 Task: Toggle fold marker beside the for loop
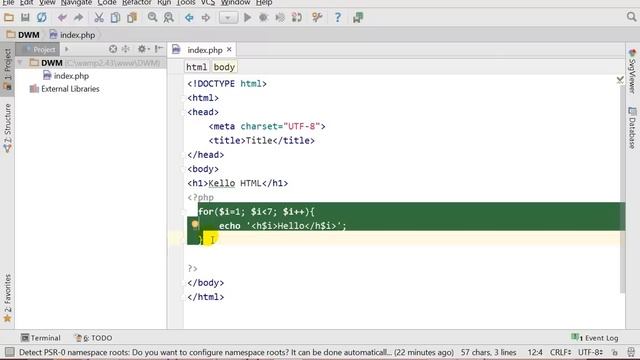[184, 212]
